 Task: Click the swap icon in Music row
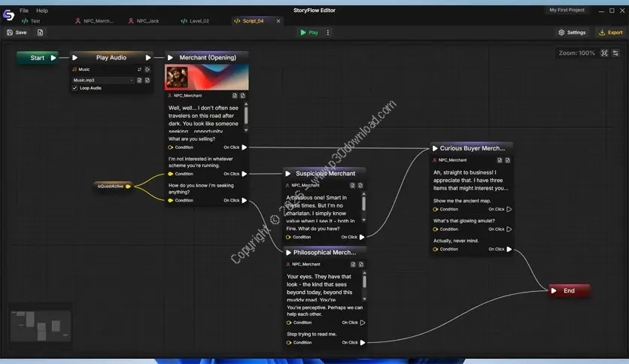(138, 69)
